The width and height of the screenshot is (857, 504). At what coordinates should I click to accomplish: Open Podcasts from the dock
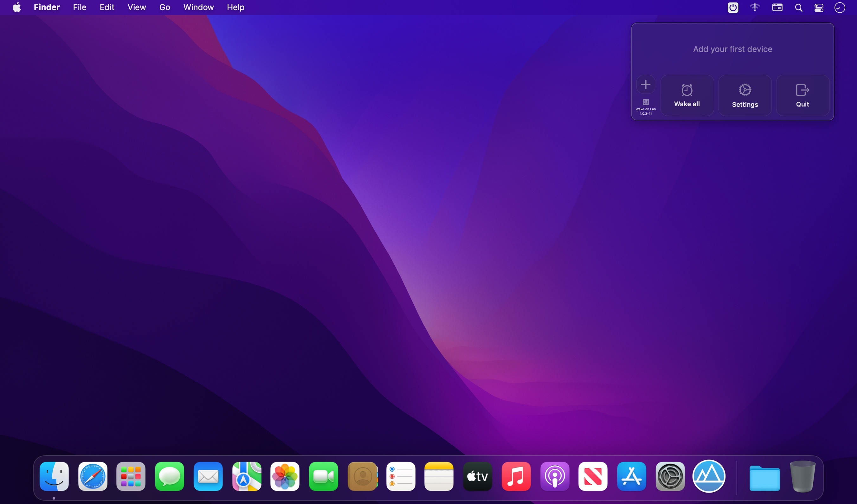pos(555,476)
